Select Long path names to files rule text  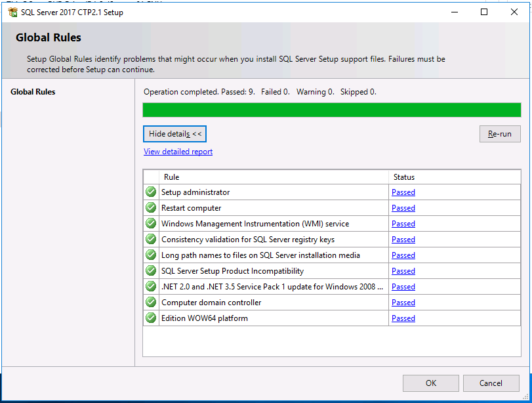tap(260, 255)
